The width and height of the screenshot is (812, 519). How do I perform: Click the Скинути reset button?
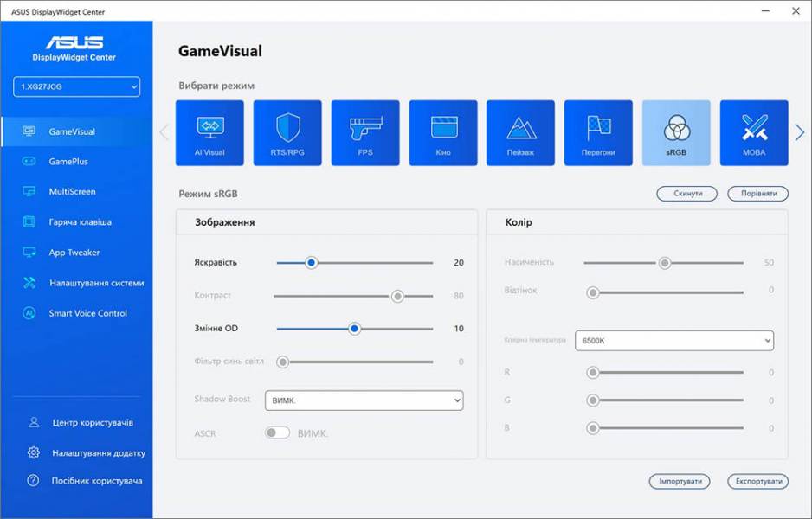point(687,194)
